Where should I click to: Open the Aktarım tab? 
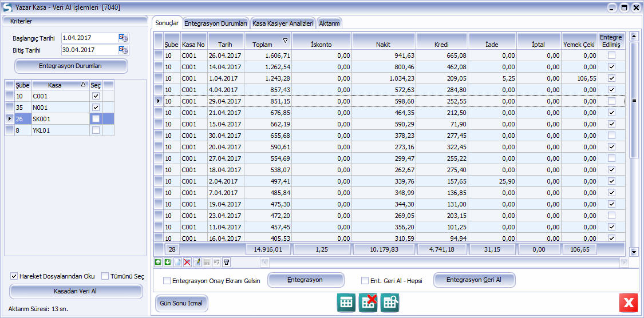[330, 23]
